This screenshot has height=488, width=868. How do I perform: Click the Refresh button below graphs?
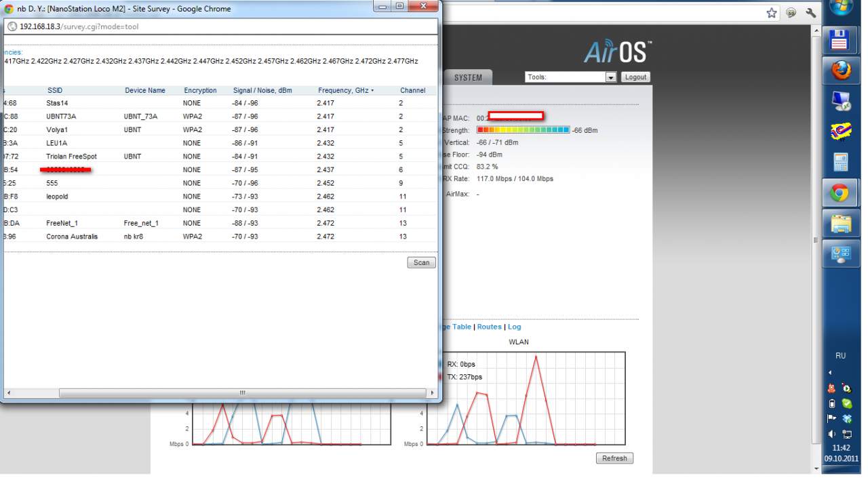[614, 458]
